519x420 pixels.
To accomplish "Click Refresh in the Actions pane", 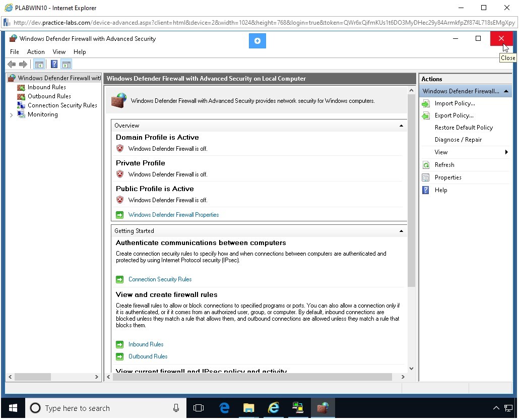I will 444,165.
